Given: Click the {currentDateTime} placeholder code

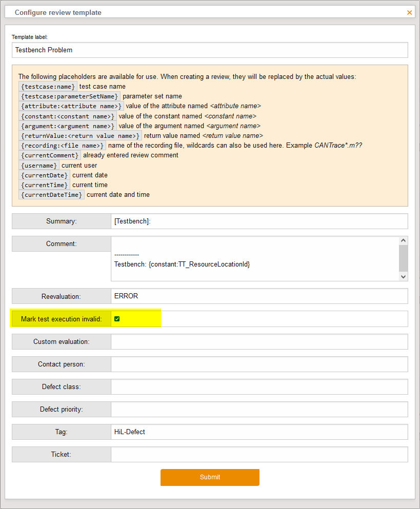Looking at the screenshot, I should coord(52,195).
